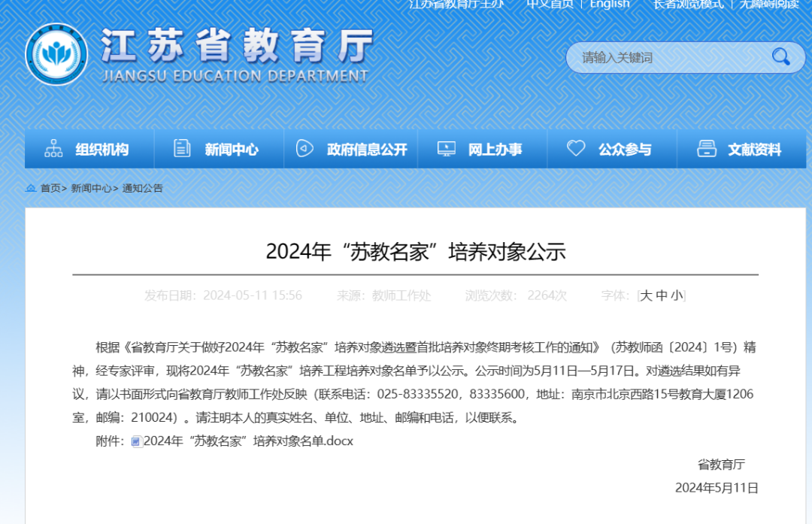Click the 组织机构 organization chart icon
Screen dimensions: 812x524
[x=53, y=149]
